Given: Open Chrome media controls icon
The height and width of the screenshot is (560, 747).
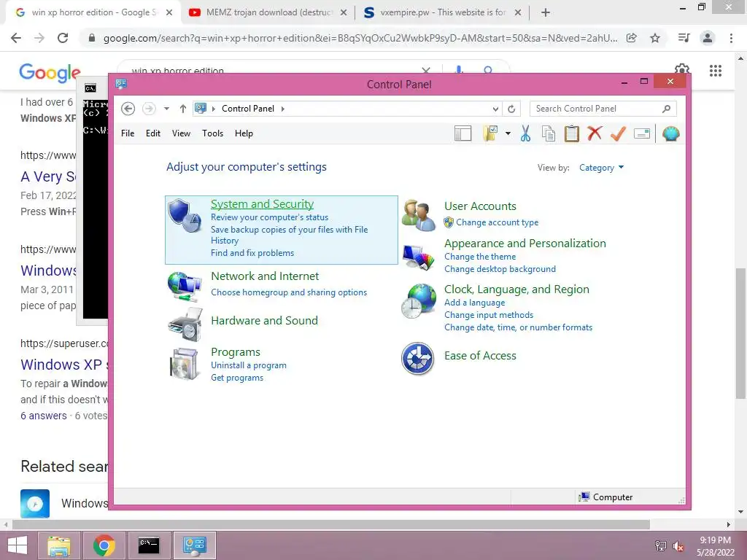Looking at the screenshot, I should 684,38.
